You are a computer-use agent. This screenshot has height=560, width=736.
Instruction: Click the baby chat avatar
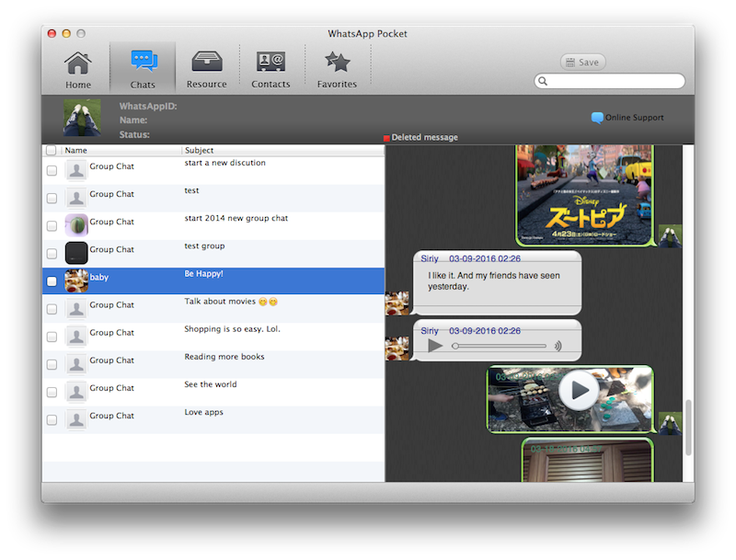(x=76, y=281)
